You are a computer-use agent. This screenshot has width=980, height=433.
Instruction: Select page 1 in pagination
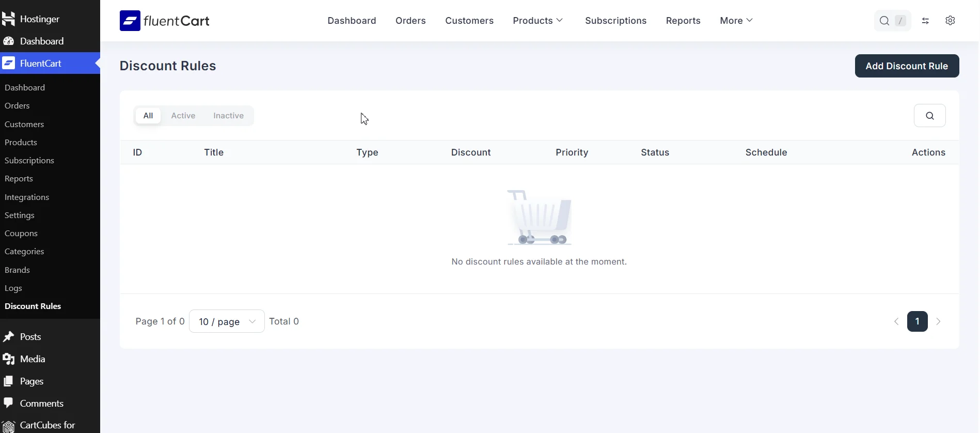[x=918, y=321]
